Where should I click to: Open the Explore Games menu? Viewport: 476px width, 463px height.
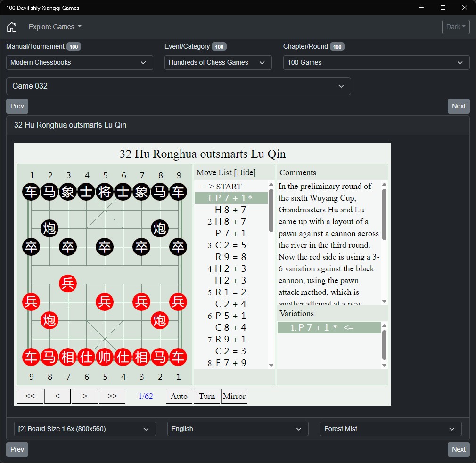pos(55,27)
